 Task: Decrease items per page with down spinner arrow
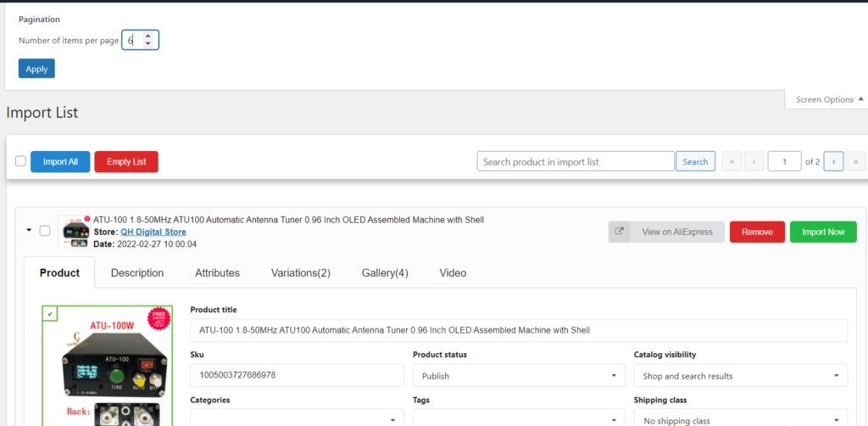(147, 44)
